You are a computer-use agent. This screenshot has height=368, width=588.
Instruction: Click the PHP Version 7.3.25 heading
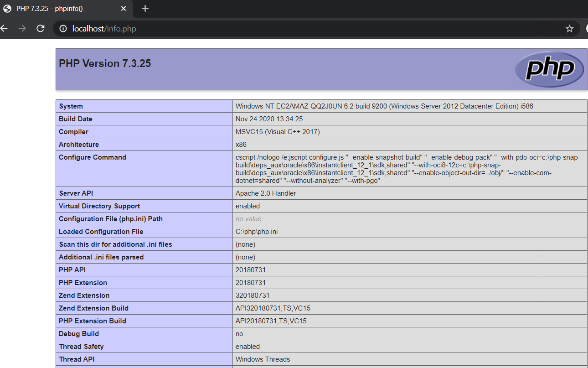105,63
